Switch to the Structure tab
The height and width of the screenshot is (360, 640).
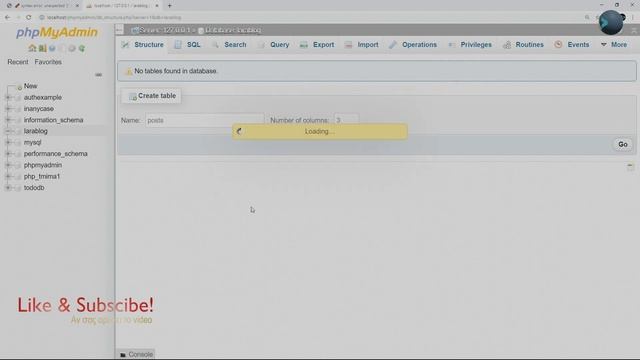[143, 44]
